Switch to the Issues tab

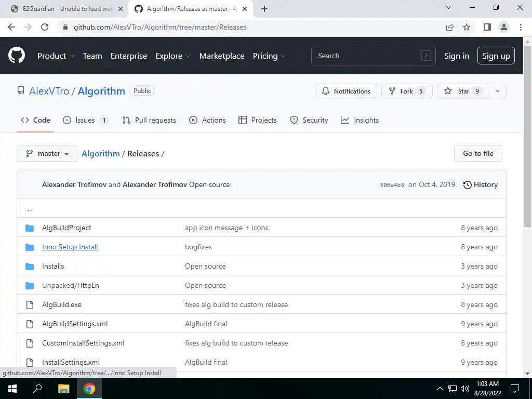point(86,120)
